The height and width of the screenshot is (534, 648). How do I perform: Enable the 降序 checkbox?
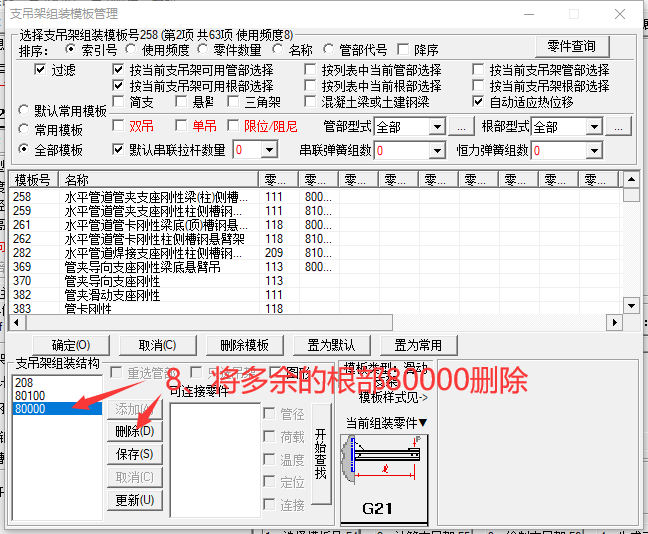(404, 50)
